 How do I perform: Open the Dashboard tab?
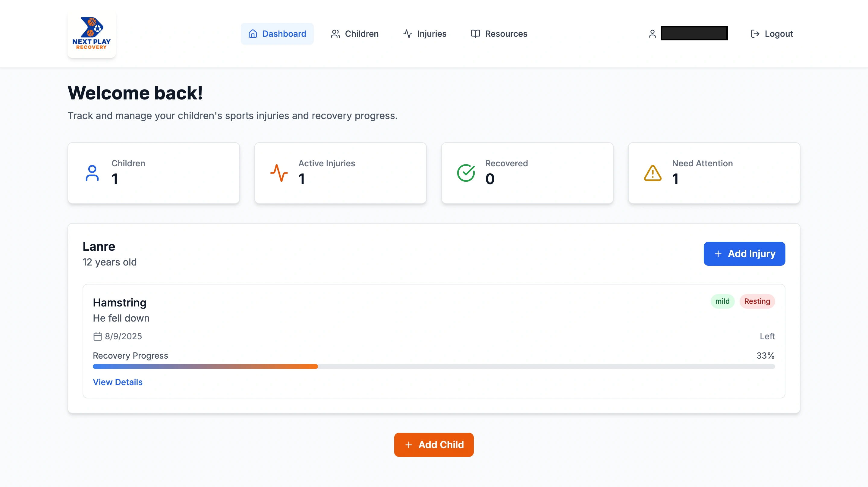point(277,34)
